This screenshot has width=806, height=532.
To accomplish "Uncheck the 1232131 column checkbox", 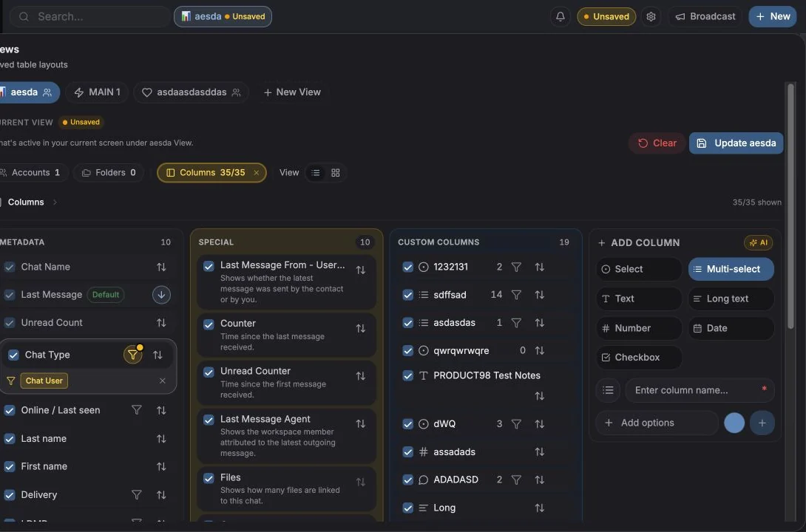I will pos(407,267).
